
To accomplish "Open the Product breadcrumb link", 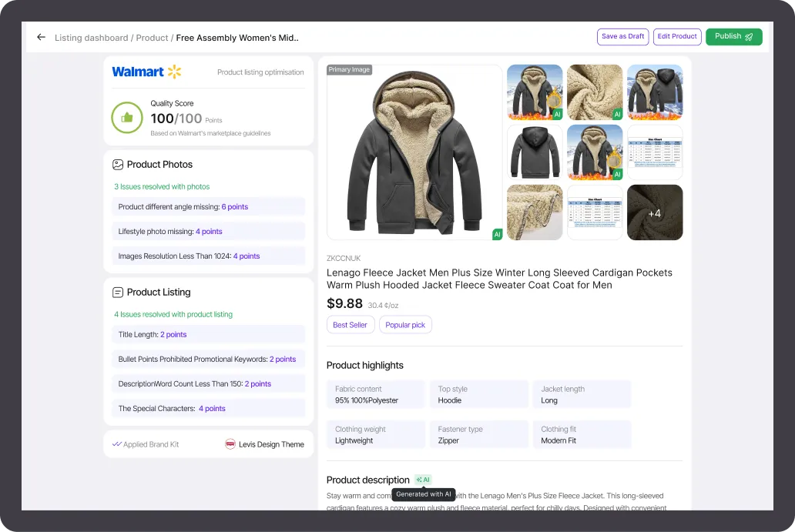I will (152, 38).
